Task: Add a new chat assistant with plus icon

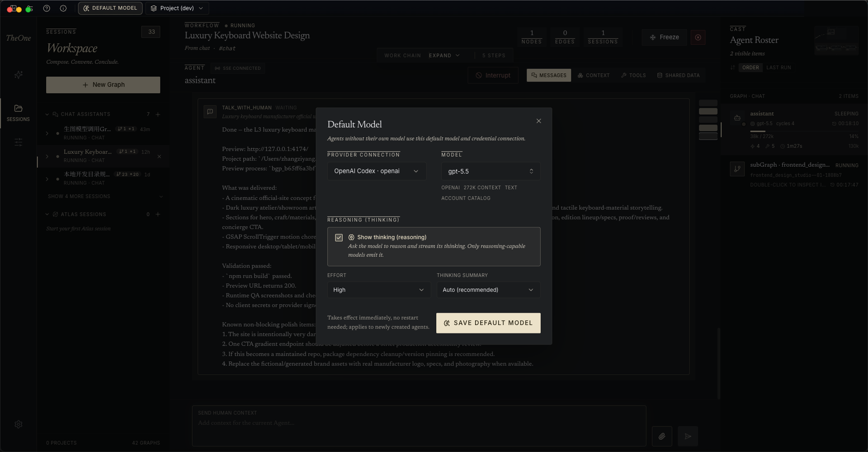Action: click(158, 114)
